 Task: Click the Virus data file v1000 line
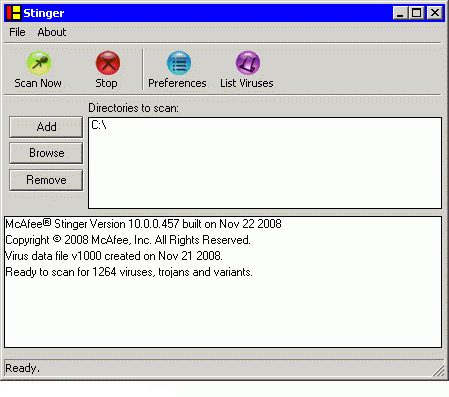(x=114, y=256)
